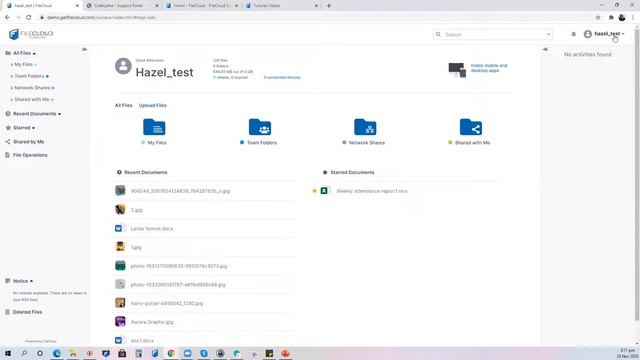Screen dimensions: 640x360
Task: Open the hazel_test user menu dropdown
Action: (604, 34)
